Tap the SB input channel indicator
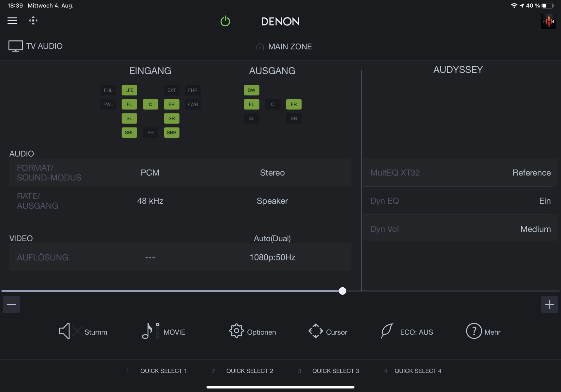561x392 pixels. pyautogui.click(x=150, y=133)
